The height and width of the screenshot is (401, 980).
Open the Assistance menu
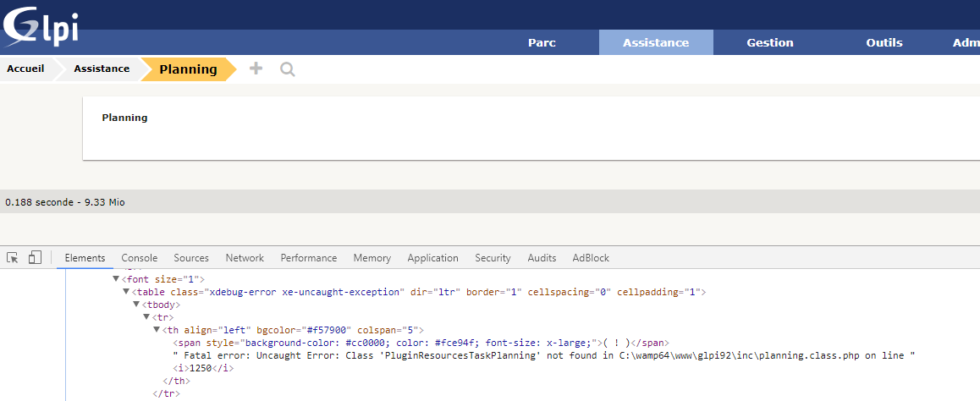pyautogui.click(x=656, y=42)
